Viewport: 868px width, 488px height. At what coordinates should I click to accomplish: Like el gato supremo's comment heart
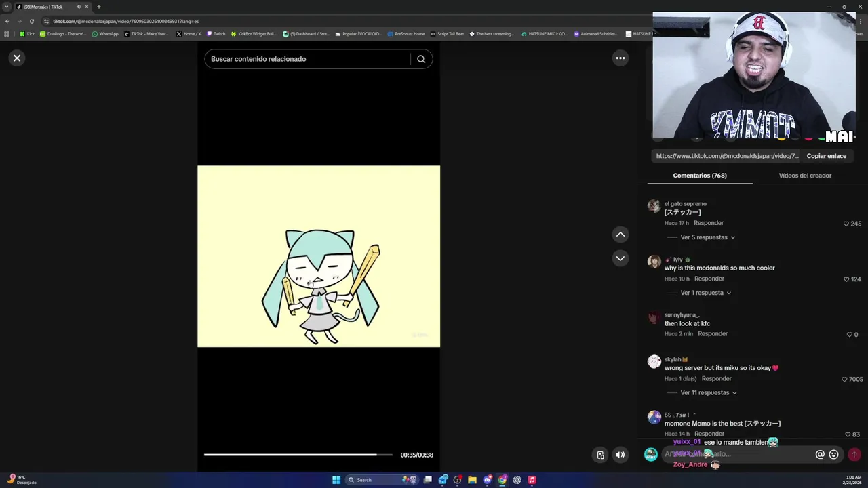[846, 224]
